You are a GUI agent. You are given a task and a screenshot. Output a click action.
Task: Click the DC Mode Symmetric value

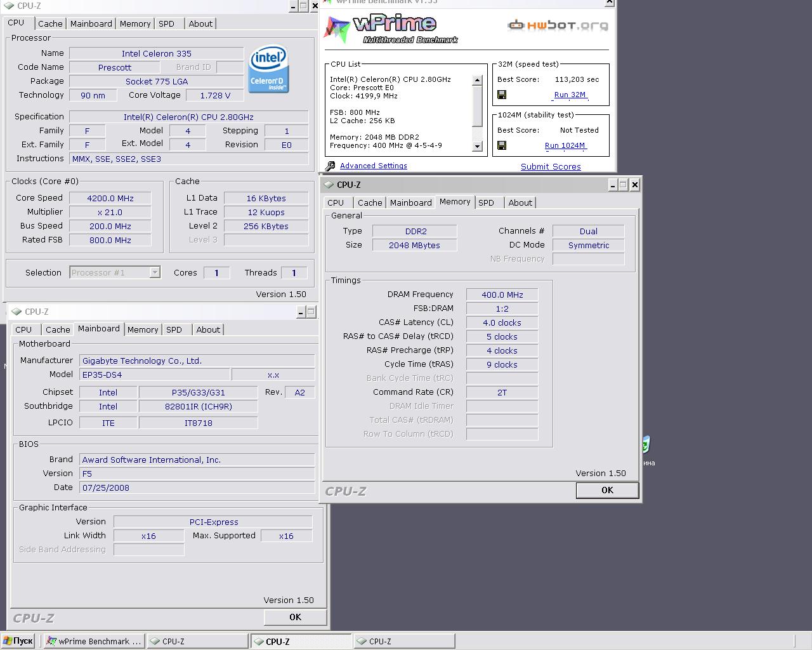click(588, 245)
